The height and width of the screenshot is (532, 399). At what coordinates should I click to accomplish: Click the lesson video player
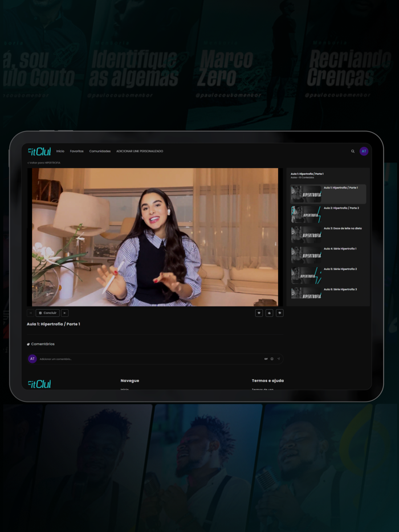155,237
